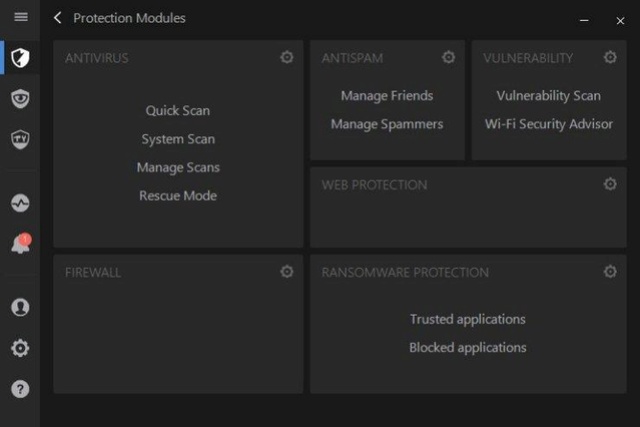Go back using the arrow beside Protection Modules
Image resolution: width=640 pixels, height=427 pixels.
[58, 18]
